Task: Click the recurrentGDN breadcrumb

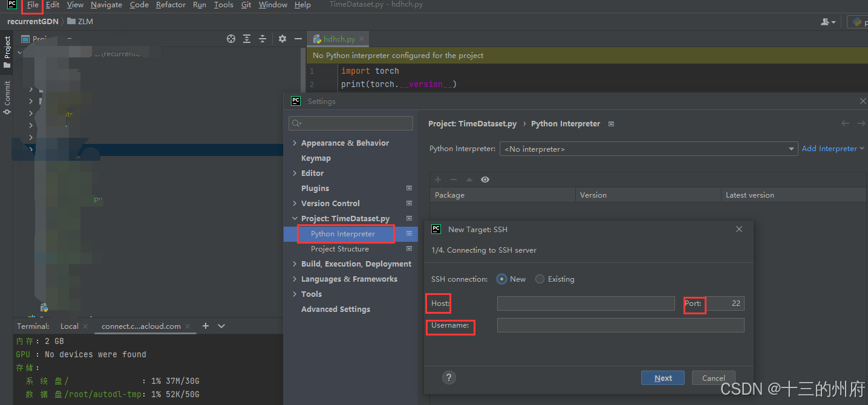Action: tap(33, 21)
